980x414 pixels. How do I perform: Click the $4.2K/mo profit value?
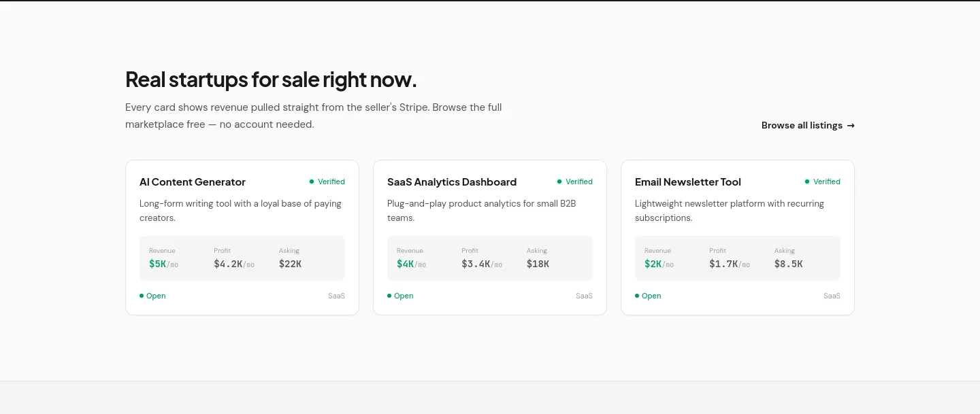pos(234,264)
